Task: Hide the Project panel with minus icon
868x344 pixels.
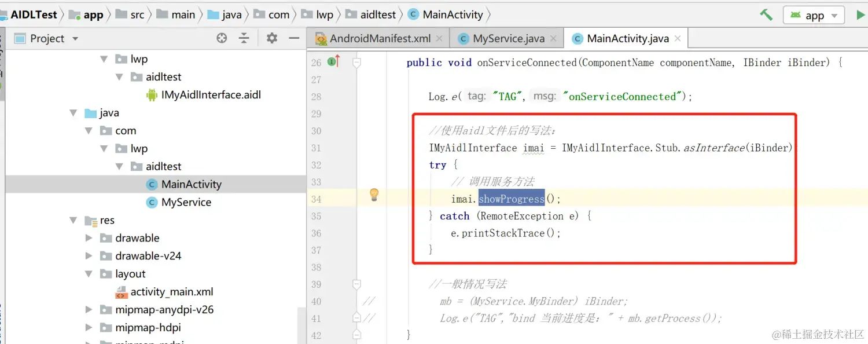Action: (294, 38)
